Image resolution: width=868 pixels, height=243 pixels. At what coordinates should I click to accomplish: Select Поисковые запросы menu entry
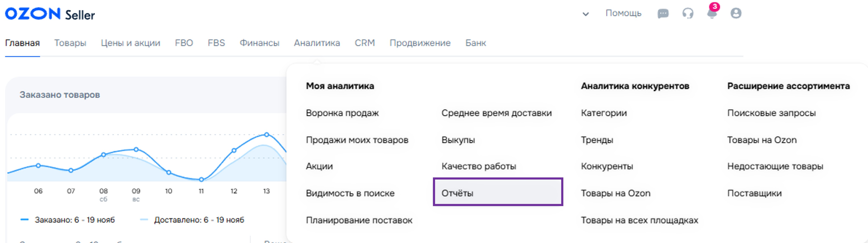point(771,113)
